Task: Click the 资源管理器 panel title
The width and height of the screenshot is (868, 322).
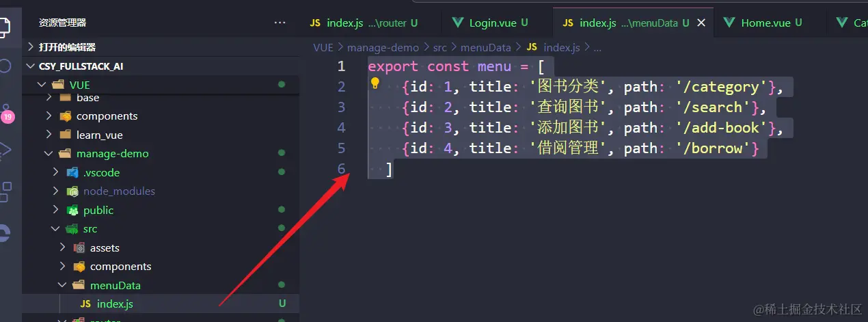Action: (x=63, y=23)
